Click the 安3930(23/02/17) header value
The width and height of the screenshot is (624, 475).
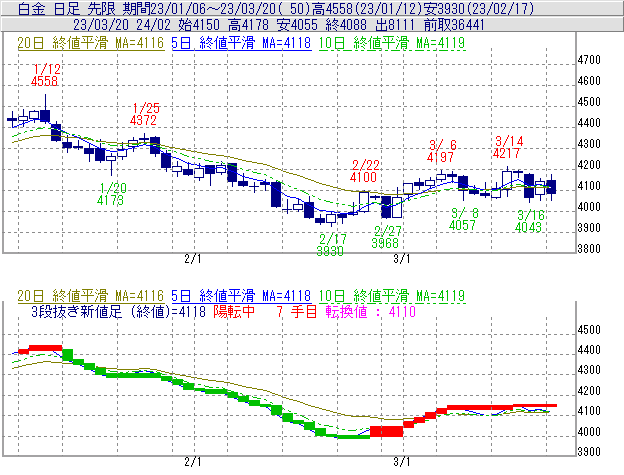[478, 8]
